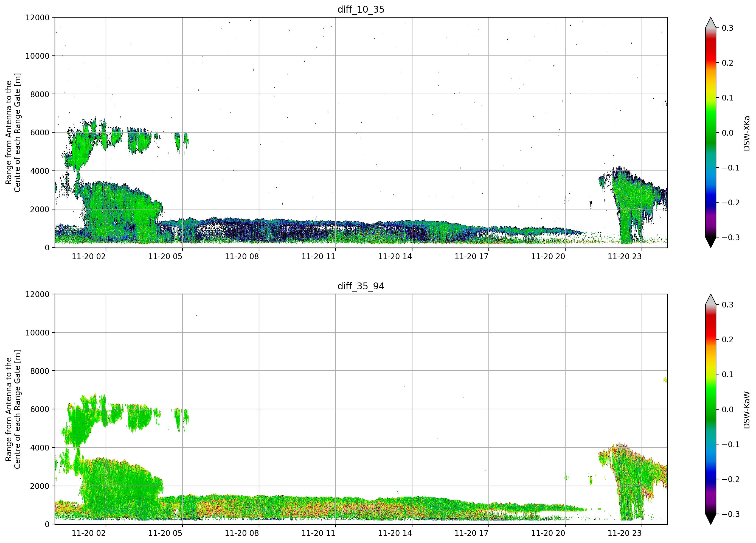The image size is (756, 543).
Task: Click the black lower extension arrow of the DSW-XKa colorbar
Action: click(x=711, y=242)
